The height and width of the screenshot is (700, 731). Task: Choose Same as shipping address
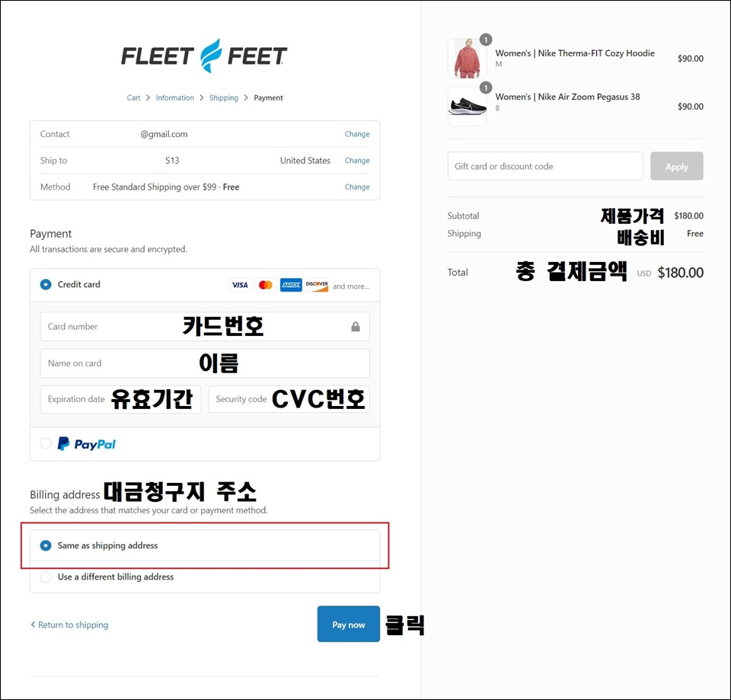point(46,545)
